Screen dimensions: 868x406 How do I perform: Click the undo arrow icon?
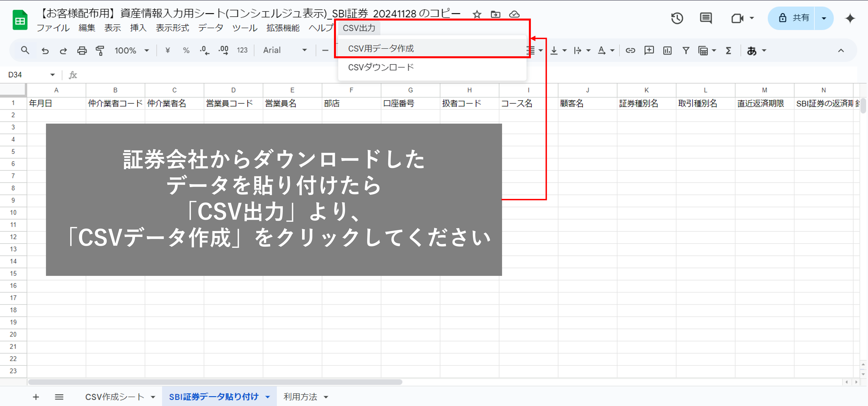[45, 51]
